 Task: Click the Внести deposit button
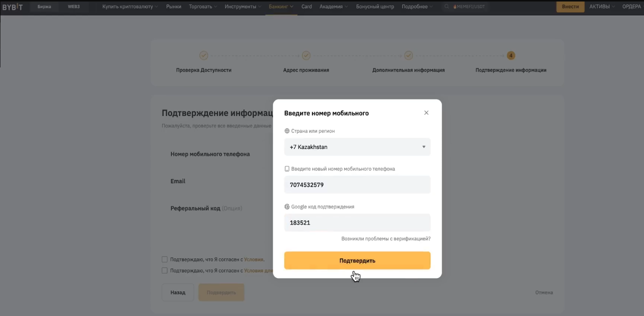[570, 7]
